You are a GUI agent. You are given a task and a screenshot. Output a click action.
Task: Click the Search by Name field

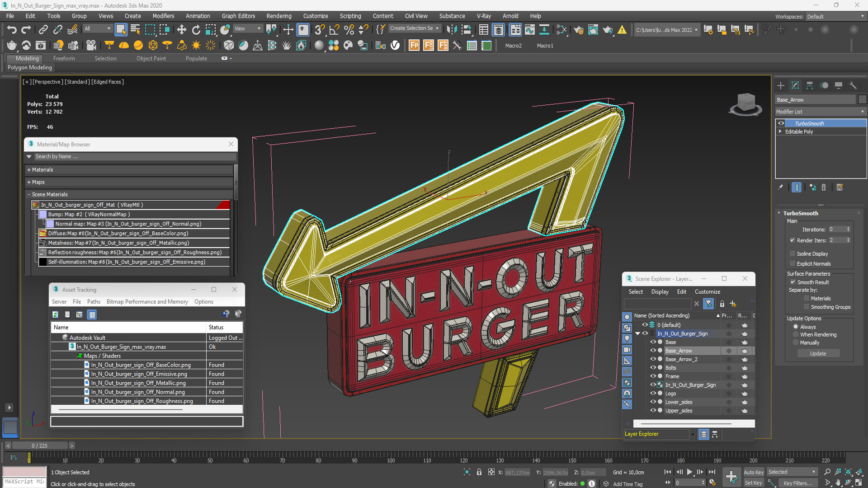135,156
